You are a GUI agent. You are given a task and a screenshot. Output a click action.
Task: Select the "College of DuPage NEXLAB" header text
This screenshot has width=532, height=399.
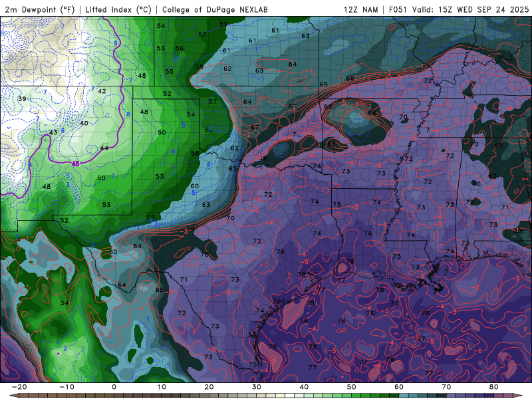(215, 9)
